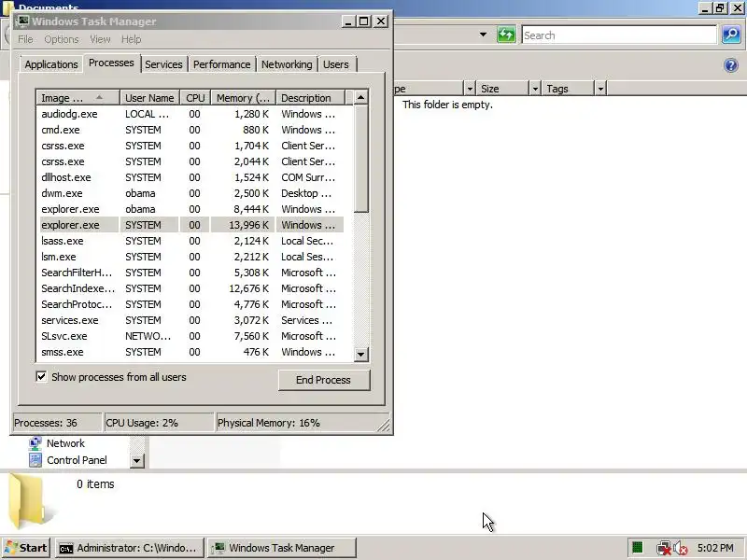
Task: Click the Task Manager resize grip corner
Action: click(x=384, y=426)
